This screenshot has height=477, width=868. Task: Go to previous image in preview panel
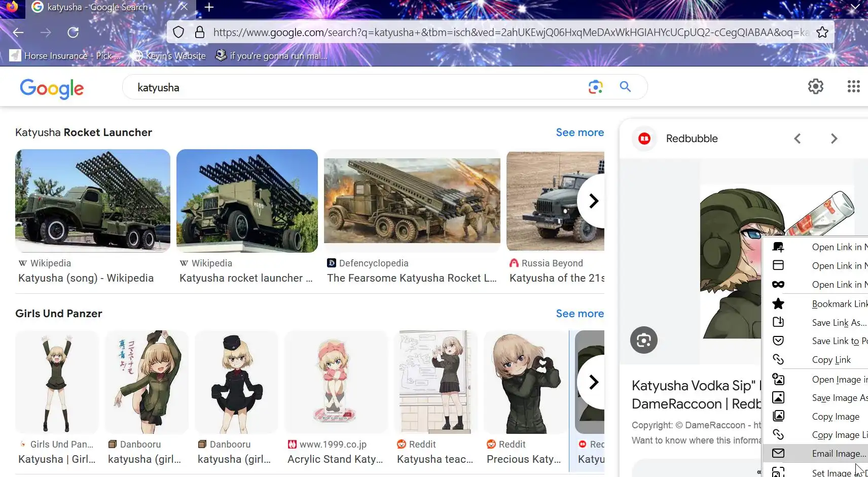click(798, 139)
